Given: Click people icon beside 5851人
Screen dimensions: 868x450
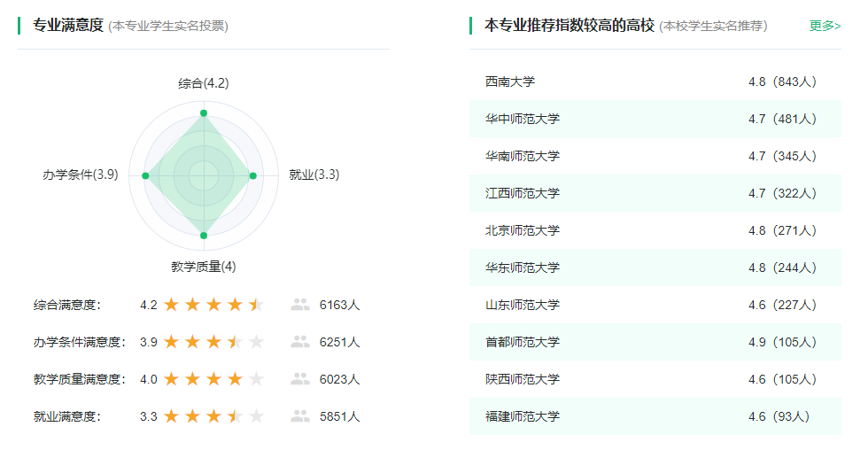Looking at the screenshot, I should tap(300, 416).
